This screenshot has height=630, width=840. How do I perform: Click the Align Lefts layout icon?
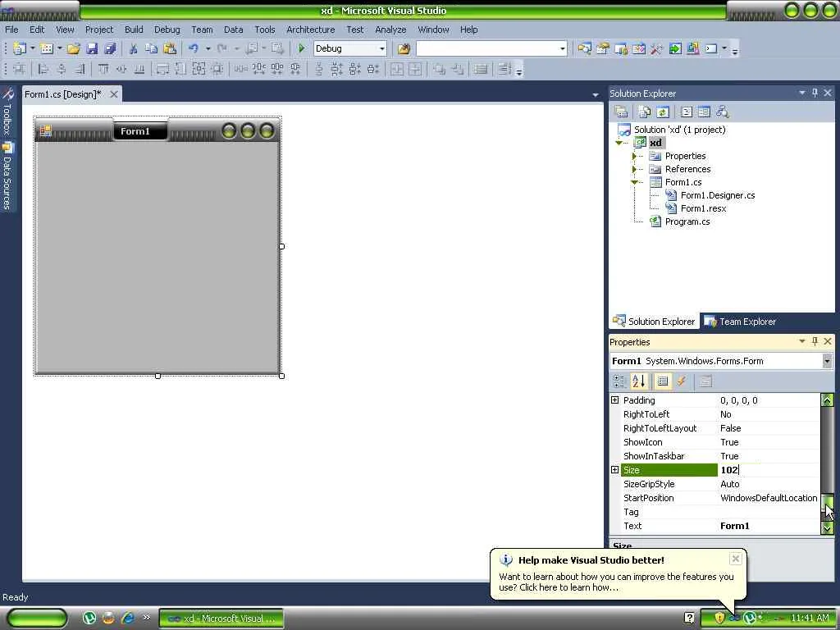[x=43, y=69]
